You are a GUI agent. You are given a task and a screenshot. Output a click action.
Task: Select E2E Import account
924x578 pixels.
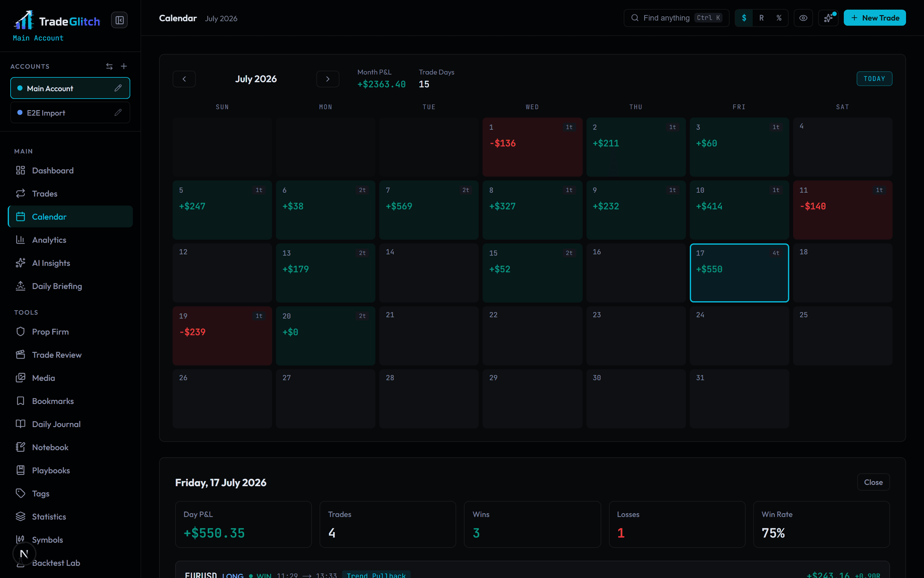(x=70, y=113)
